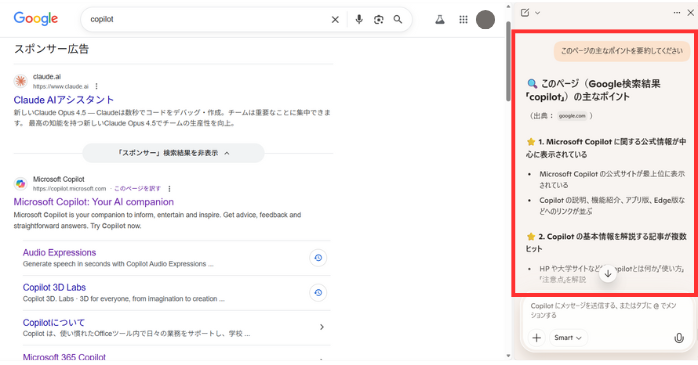
Task: Open the three-dot menu beside claude.ai URL
Action: (97, 86)
